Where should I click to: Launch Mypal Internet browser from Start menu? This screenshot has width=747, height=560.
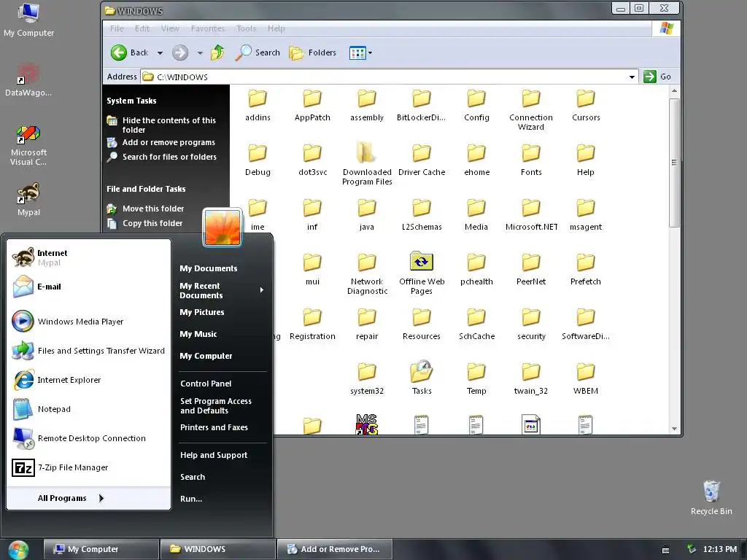pos(89,257)
